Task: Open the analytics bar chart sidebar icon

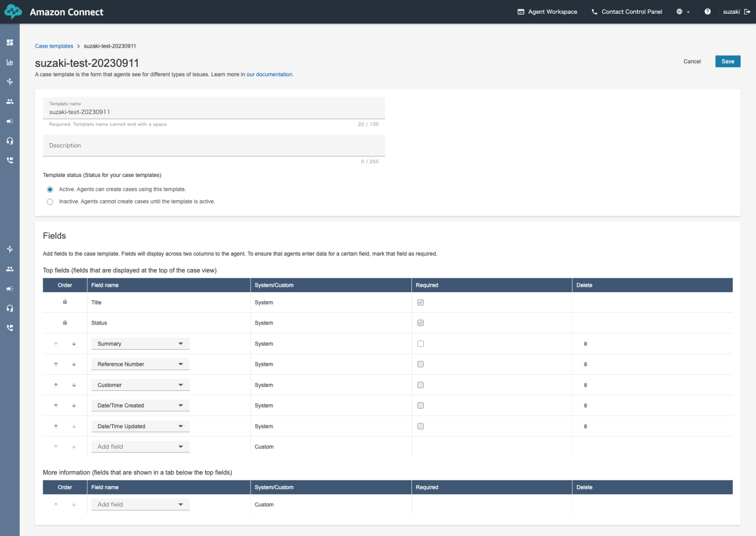Action: pos(10,62)
